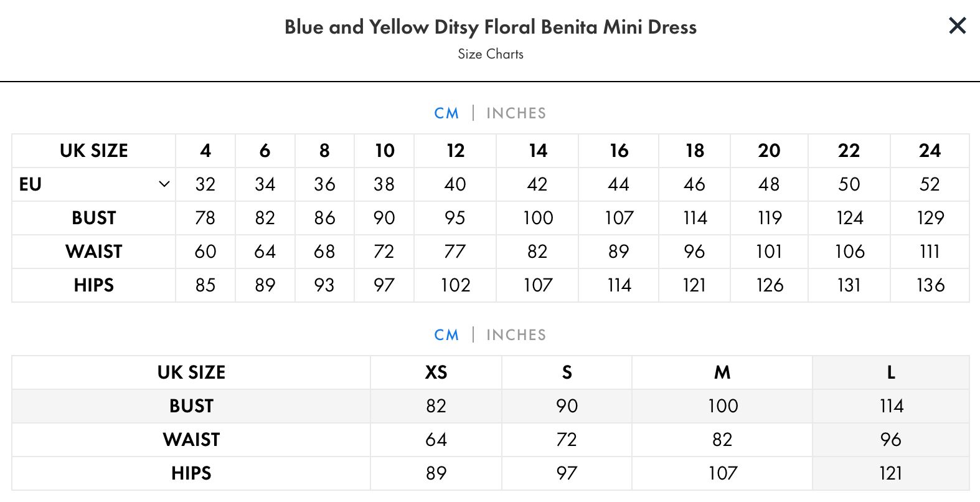The height and width of the screenshot is (502, 980).
Task: Click the dress title heading
Action: pyautogui.click(x=491, y=27)
